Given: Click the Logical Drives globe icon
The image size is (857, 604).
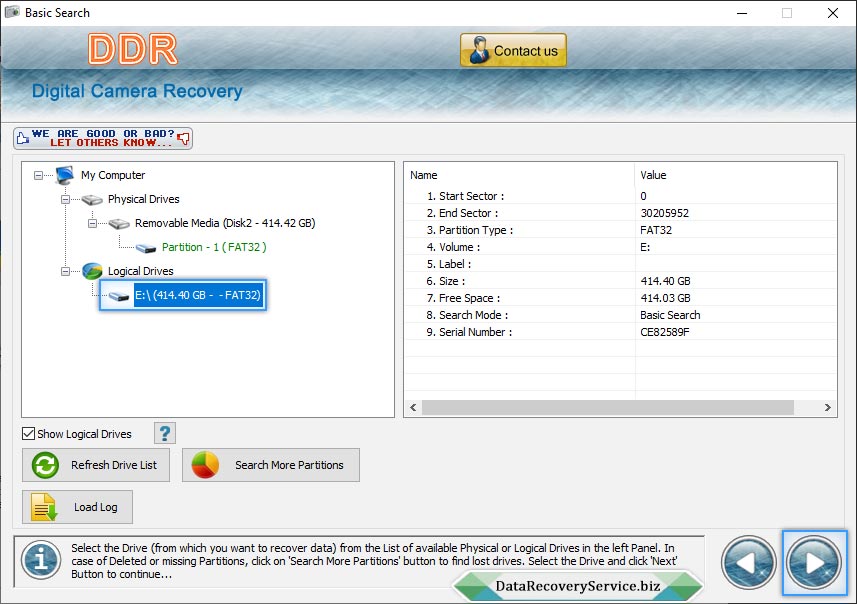Looking at the screenshot, I should 92,271.
